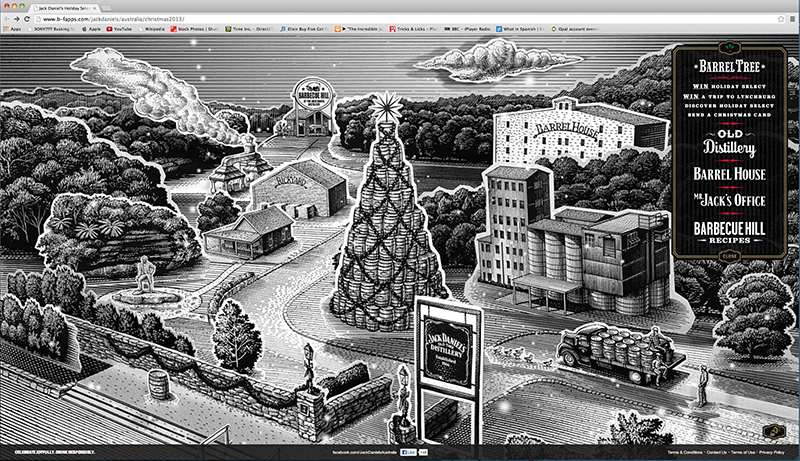Click the browser forward arrow
The height and width of the screenshot is (461, 800).
point(16,19)
